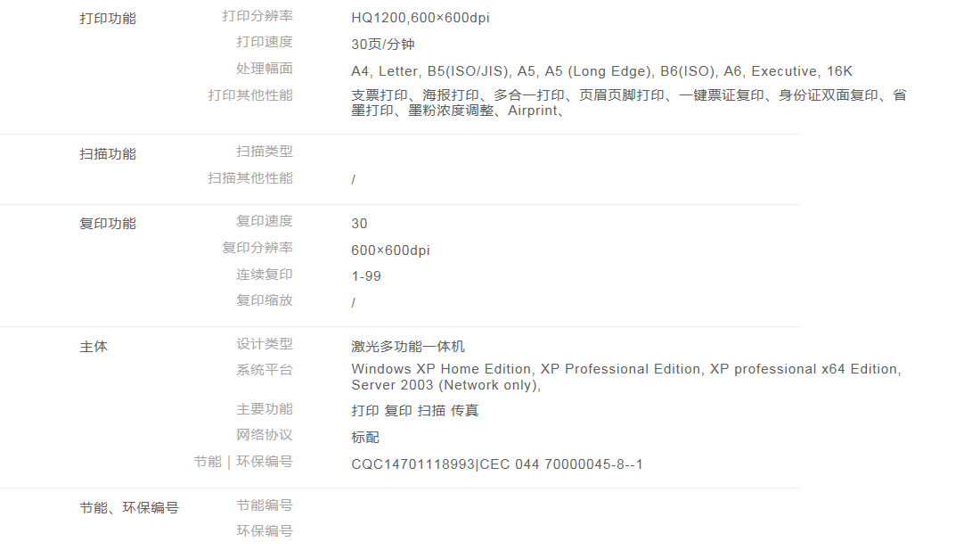
Task: Click the 激光多功能一体机 design type value
Action: (408, 347)
